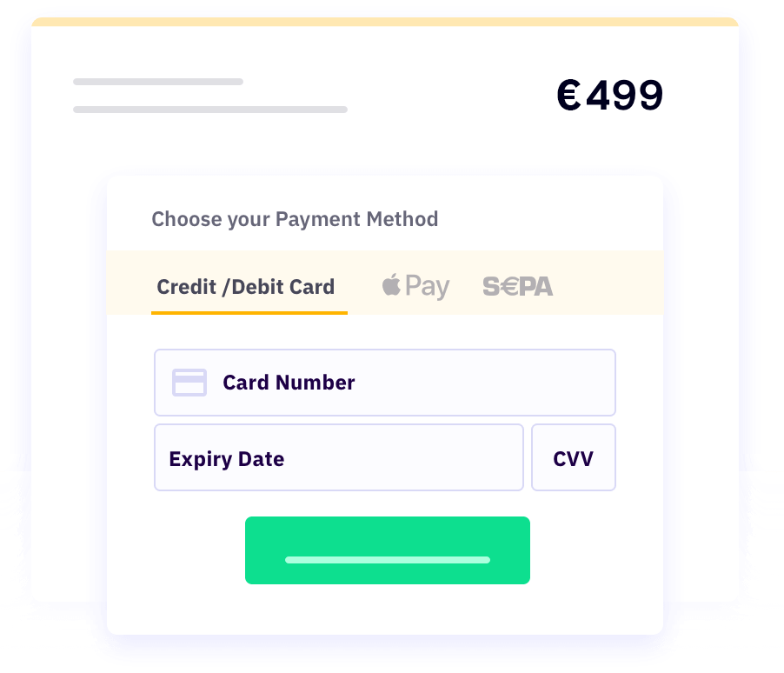784x673 pixels.
Task: Select the Credit /Debit Card tab
Action: coord(245,286)
